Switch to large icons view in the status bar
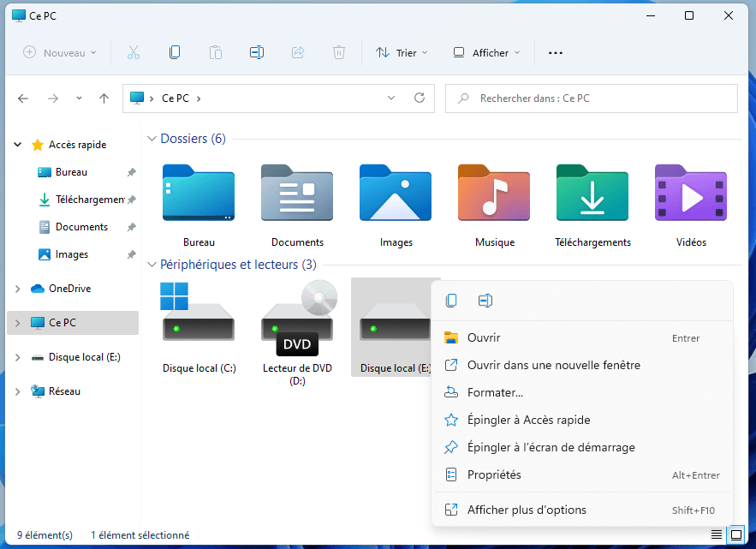Screen dimensions: 756x549 pos(735,535)
